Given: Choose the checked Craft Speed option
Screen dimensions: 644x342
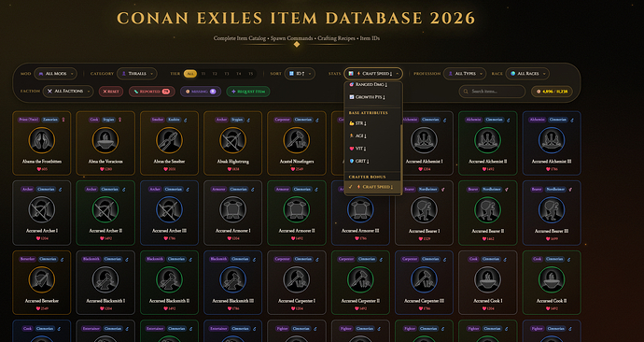Looking at the screenshot, I should coord(373,187).
